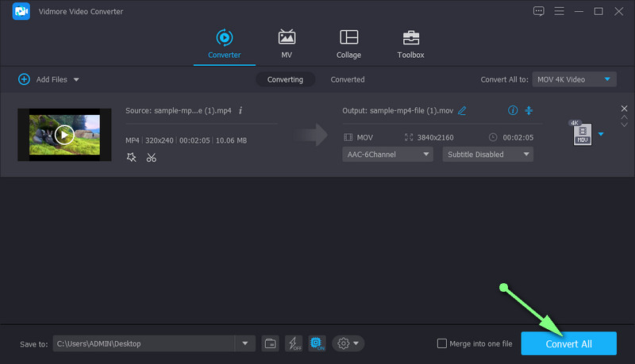The width and height of the screenshot is (635, 364).
Task: Click the Vidmore app logo
Action: [x=21, y=11]
